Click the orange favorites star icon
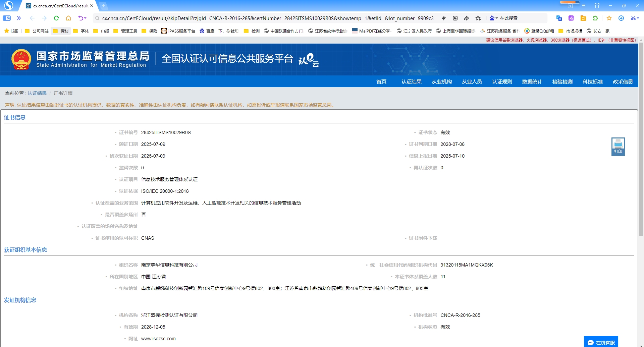This screenshot has width=644, height=347. pos(609,18)
